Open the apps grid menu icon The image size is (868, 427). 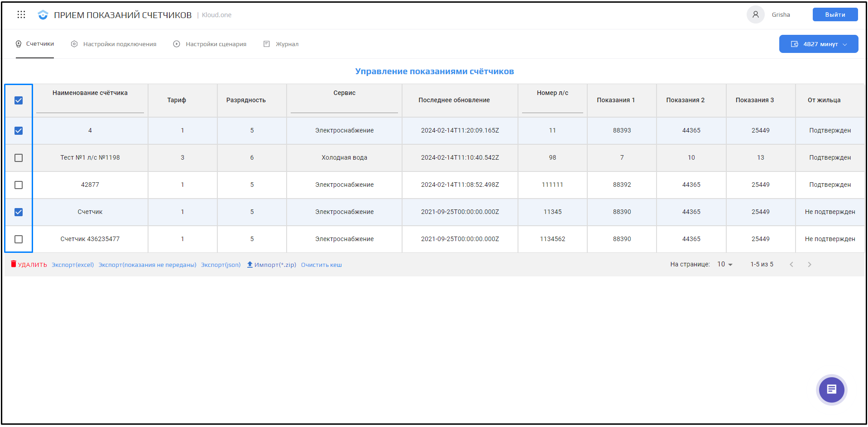[x=21, y=14]
